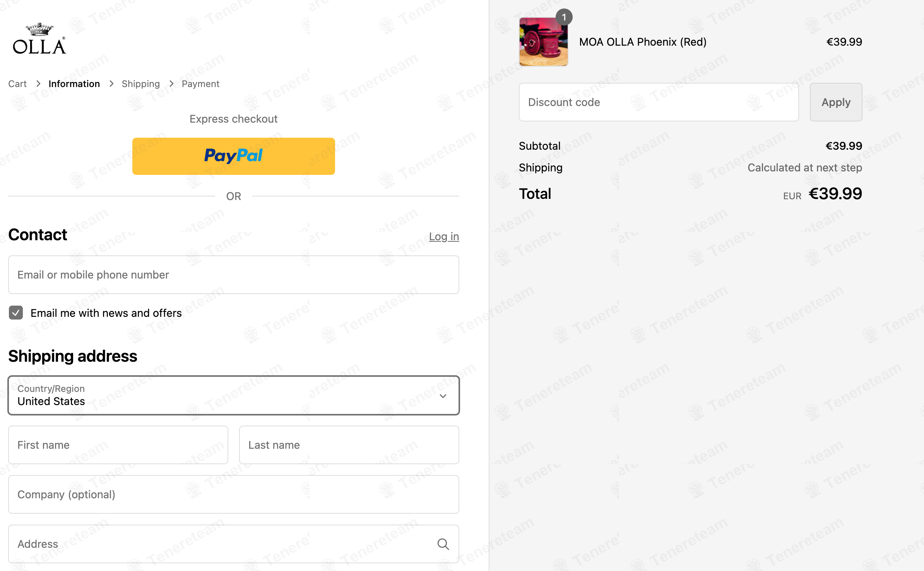
Task: Click the Log in link
Action: tap(444, 236)
